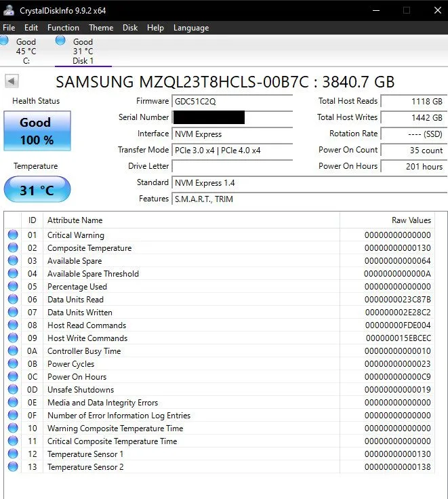Minimize the CrystalDiskInfo window
This screenshot has width=448, height=499.
pos(376,10)
